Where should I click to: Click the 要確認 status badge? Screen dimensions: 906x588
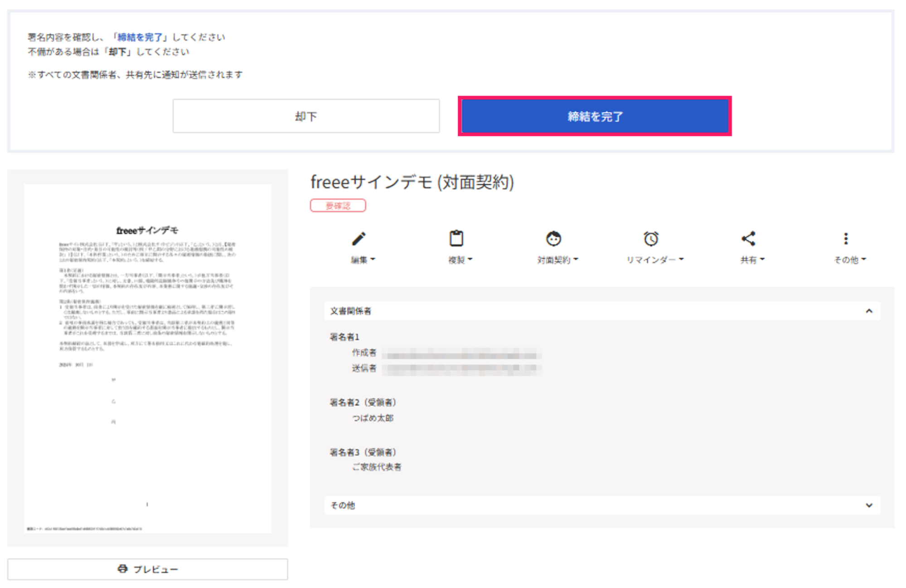pyautogui.click(x=338, y=206)
